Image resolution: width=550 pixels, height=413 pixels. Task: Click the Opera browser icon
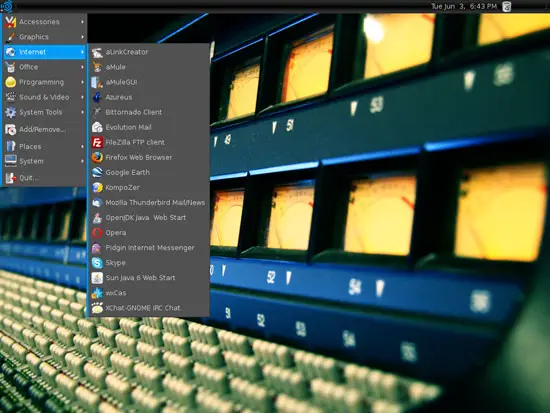pyautogui.click(x=97, y=233)
